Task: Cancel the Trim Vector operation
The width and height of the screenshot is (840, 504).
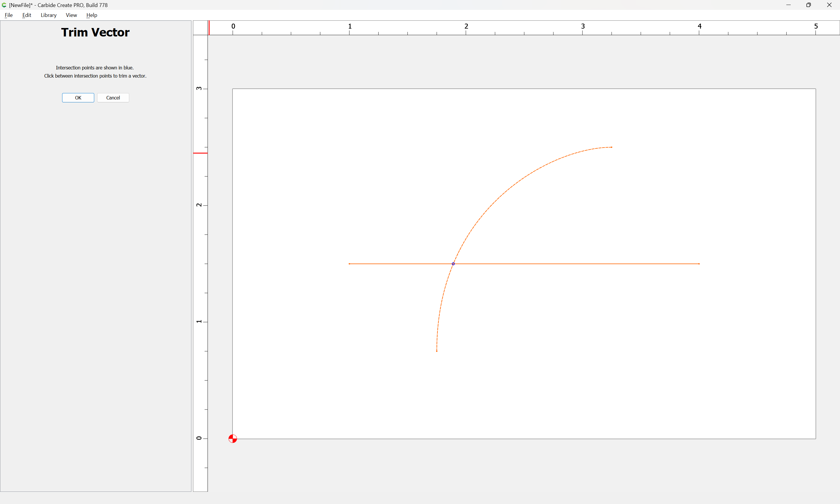Action: (x=113, y=98)
